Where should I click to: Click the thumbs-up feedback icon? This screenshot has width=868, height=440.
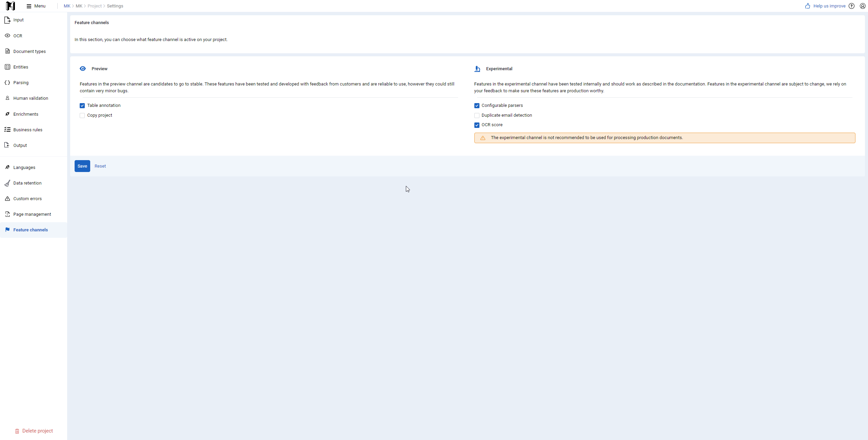click(808, 6)
